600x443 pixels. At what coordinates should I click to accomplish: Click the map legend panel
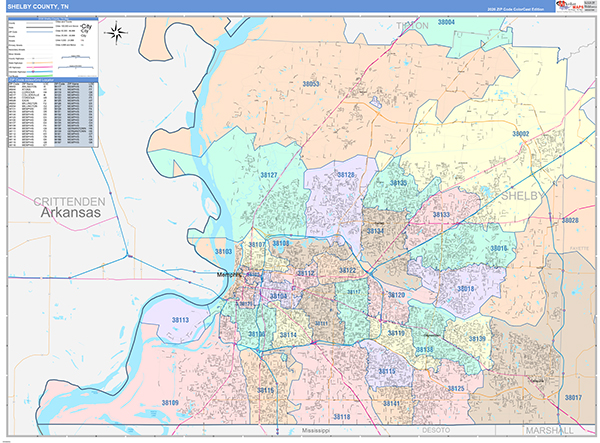pyautogui.click(x=53, y=47)
